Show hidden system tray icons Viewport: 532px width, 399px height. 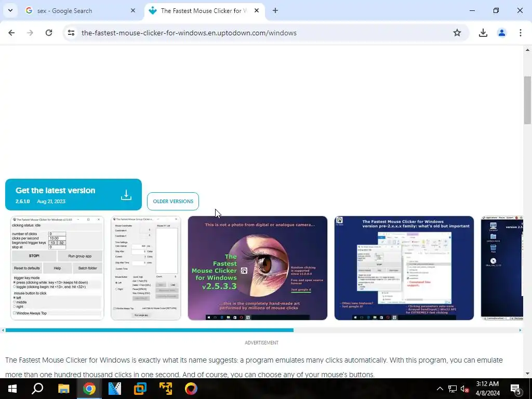(440, 389)
